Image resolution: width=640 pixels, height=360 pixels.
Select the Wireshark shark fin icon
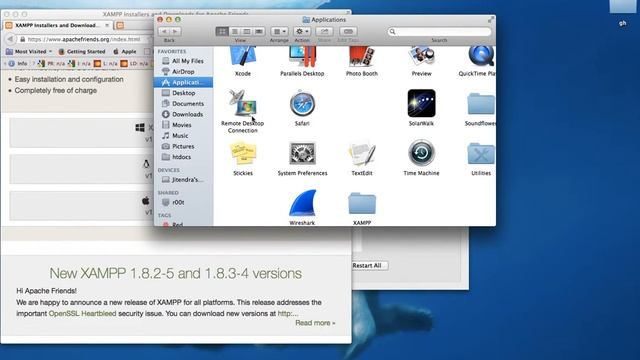pyautogui.click(x=302, y=203)
